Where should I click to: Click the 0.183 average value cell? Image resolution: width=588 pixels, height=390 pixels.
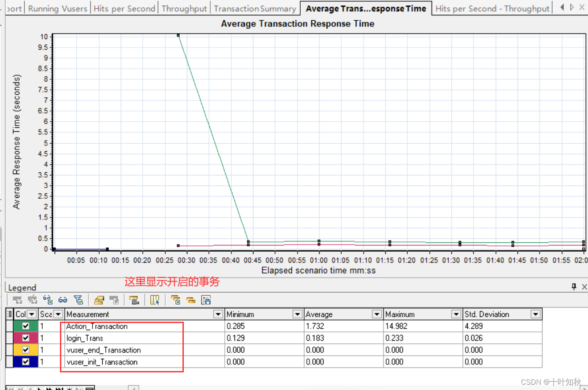click(x=344, y=338)
